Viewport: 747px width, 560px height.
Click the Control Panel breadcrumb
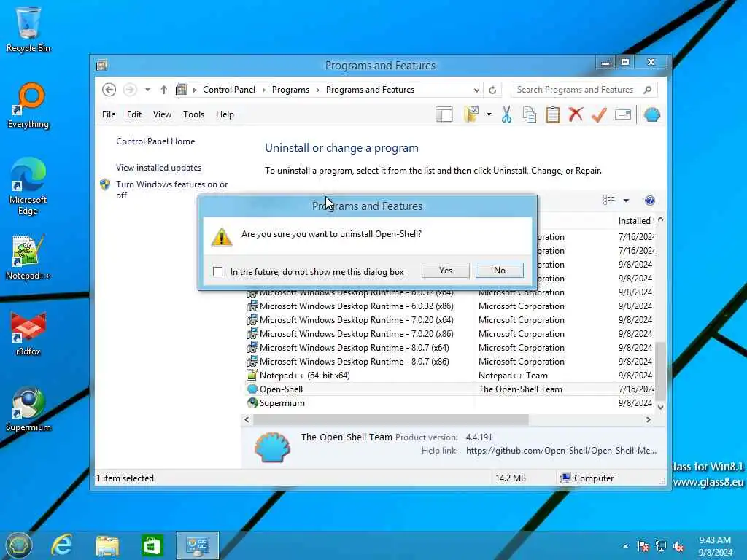[x=228, y=90]
